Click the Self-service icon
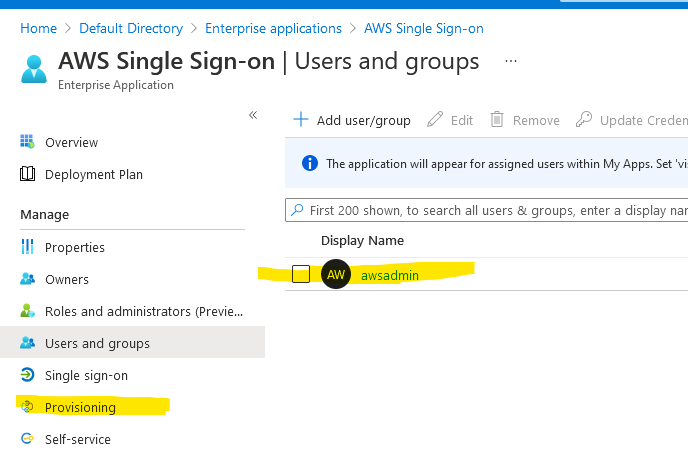The height and width of the screenshot is (450, 688). pos(27,438)
